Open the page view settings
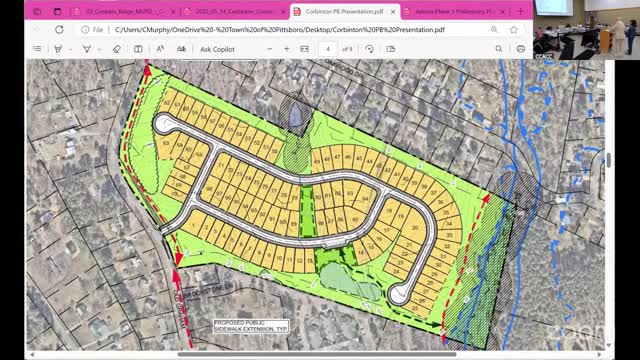 point(391,49)
